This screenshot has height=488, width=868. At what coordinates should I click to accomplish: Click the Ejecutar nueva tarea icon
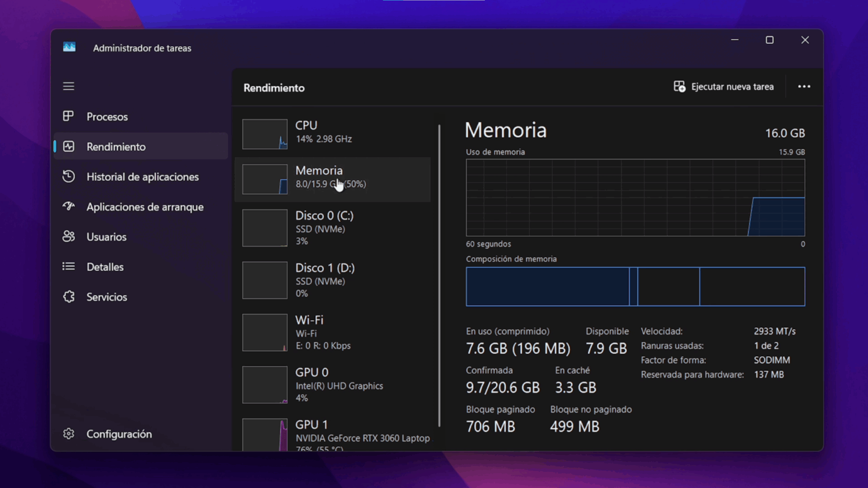679,86
